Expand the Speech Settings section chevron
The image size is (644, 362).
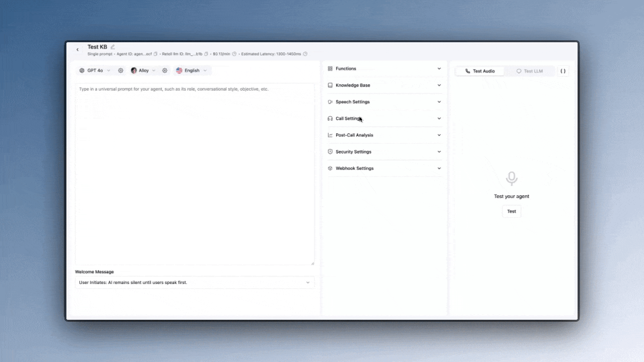click(439, 102)
